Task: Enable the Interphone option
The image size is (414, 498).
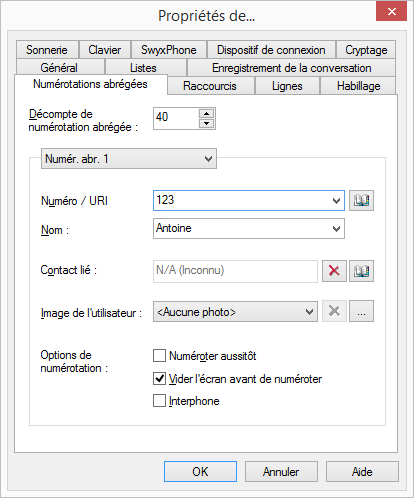Action: 159,401
